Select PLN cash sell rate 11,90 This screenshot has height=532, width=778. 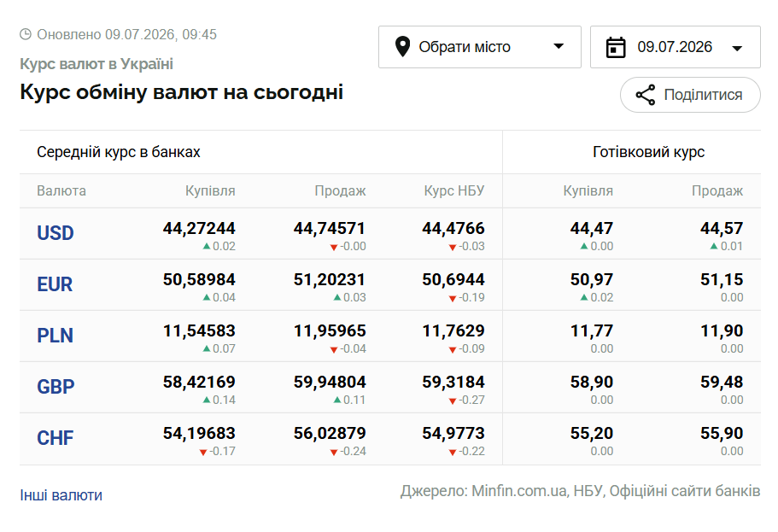click(722, 330)
